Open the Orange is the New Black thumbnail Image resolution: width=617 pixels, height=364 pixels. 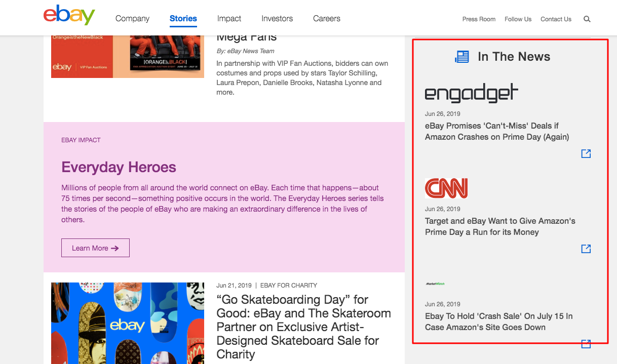128,57
